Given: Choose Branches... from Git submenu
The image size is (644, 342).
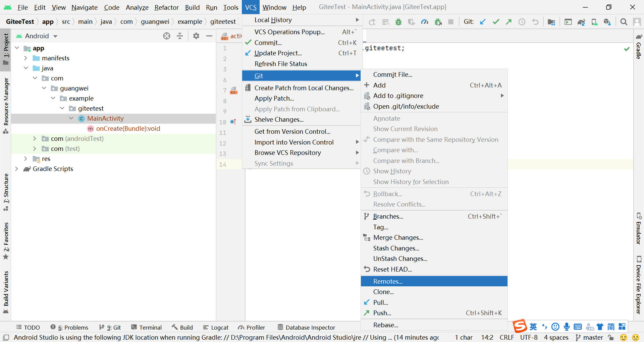Looking at the screenshot, I should (x=434, y=216).
